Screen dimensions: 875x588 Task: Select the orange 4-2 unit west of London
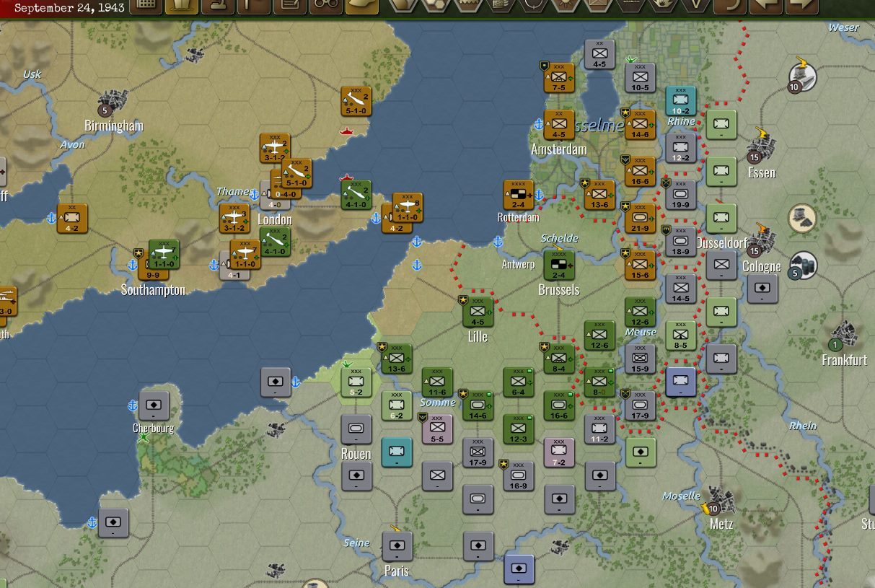pyautogui.click(x=72, y=219)
